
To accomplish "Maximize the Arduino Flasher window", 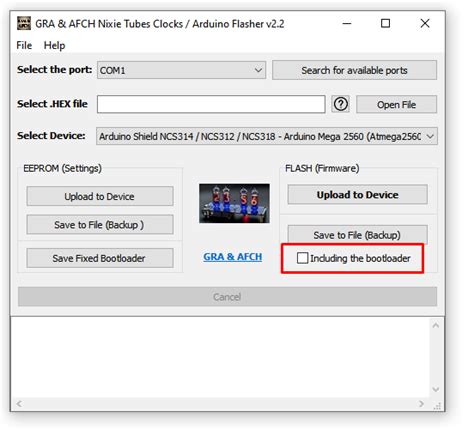I will point(385,23).
